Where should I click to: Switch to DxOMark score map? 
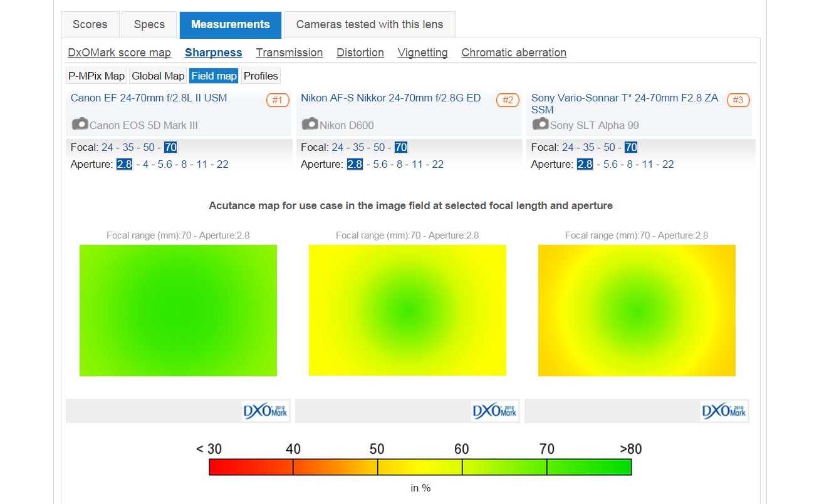[x=120, y=53]
